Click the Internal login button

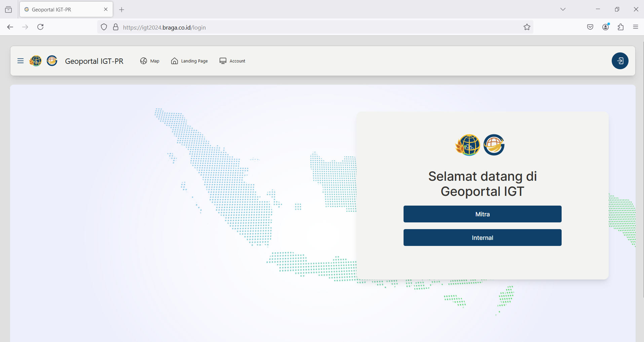coord(482,237)
